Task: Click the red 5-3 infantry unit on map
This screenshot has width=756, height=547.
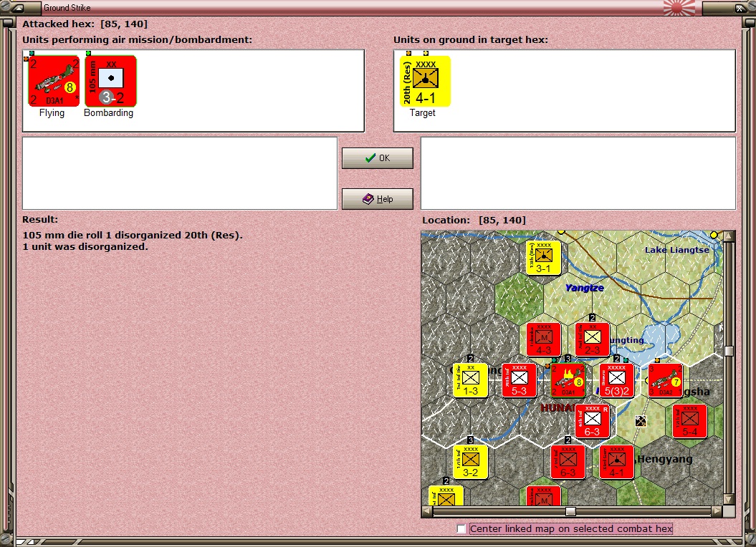Action: click(520, 381)
